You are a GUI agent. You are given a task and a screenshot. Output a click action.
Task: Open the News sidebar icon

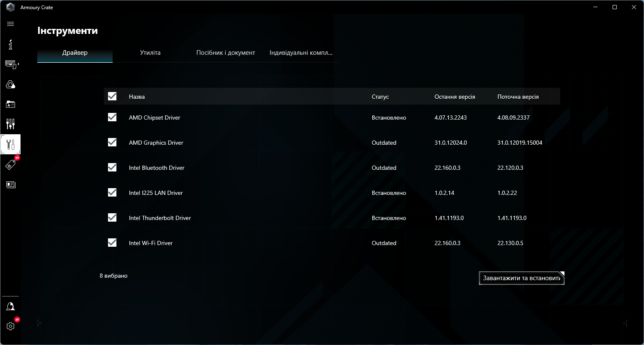pos(10,184)
